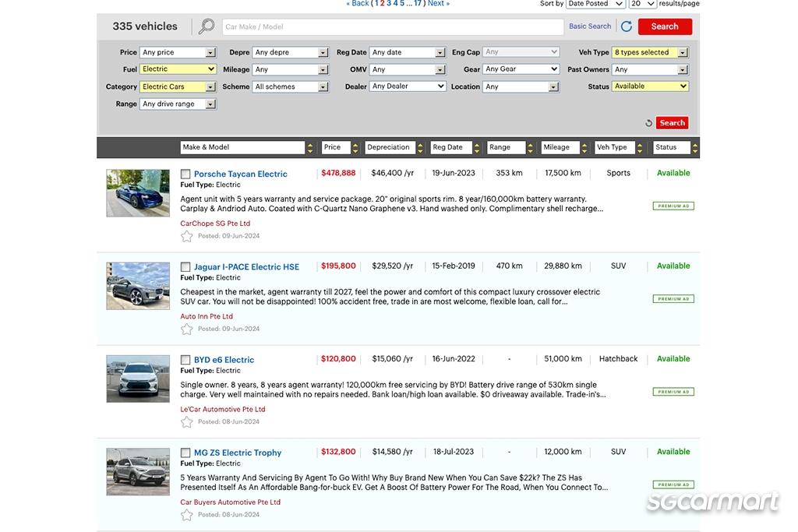Select the BYD e6 Electric checkbox
Screen dimensions: 798x532
185,360
